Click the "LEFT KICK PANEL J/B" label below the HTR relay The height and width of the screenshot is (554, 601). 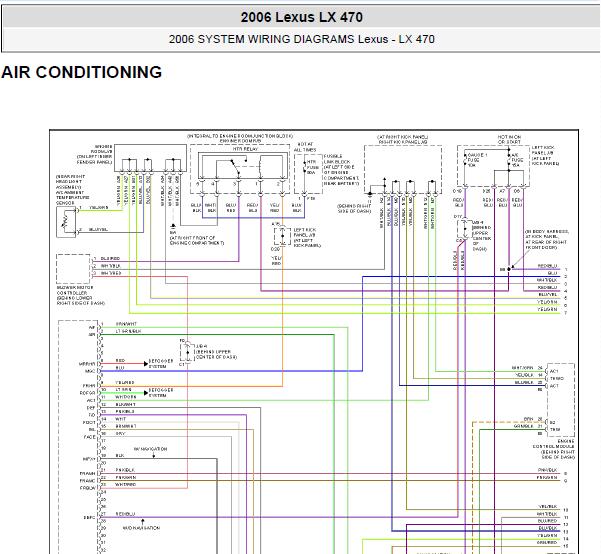click(305, 232)
